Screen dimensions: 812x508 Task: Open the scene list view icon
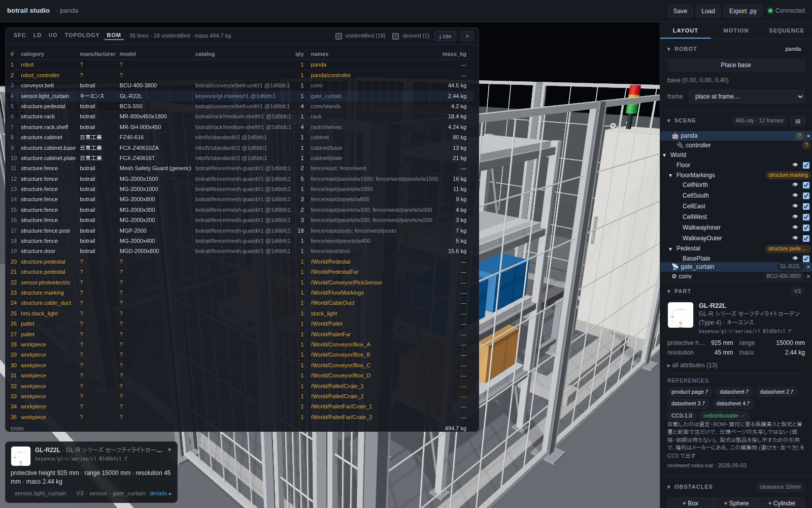(x=798, y=121)
